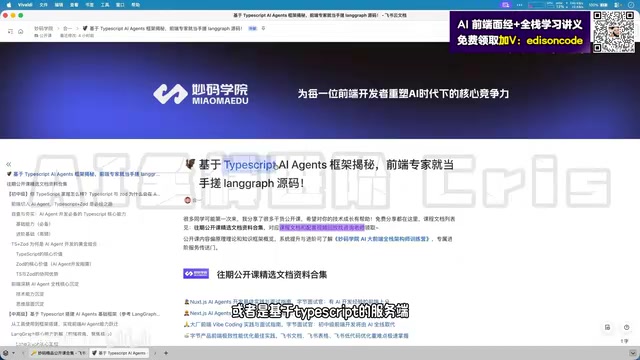Jump to 基础能力（必备） in outline
The image size is (640, 360).
click(x=33, y=224)
